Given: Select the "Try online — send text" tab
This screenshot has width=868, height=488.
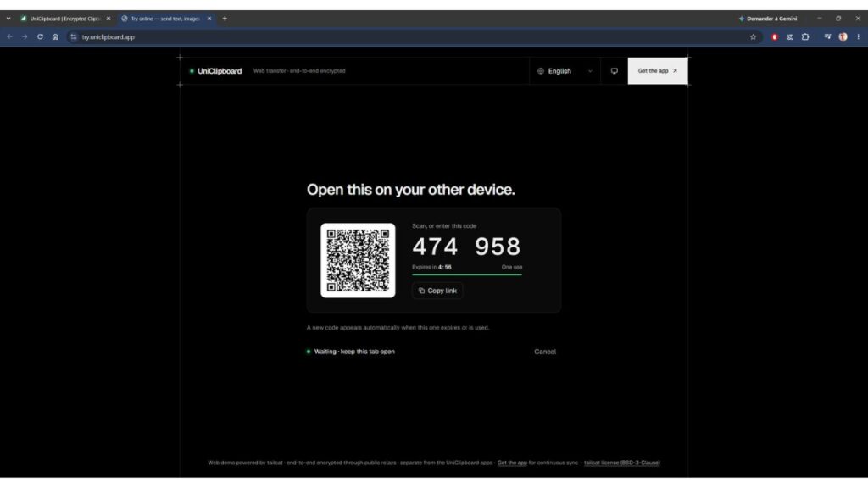Looking at the screenshot, I should click(165, 19).
